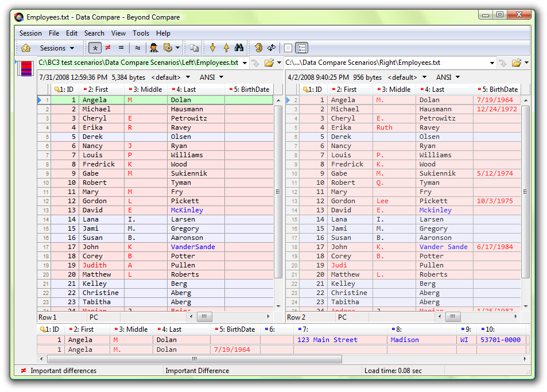Click details pane scroll-right arrow
The image size is (547, 392).
[x=525, y=359]
